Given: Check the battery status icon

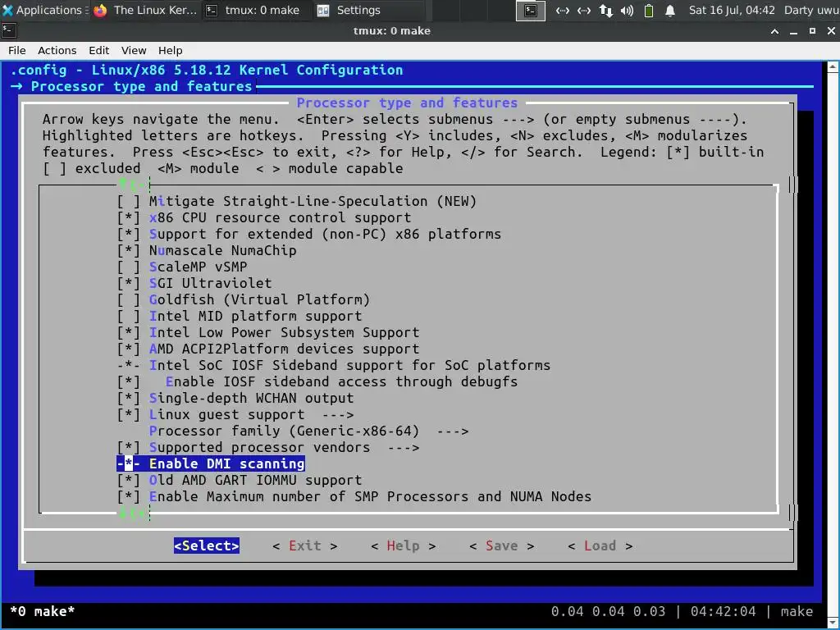Looking at the screenshot, I should click(649, 10).
